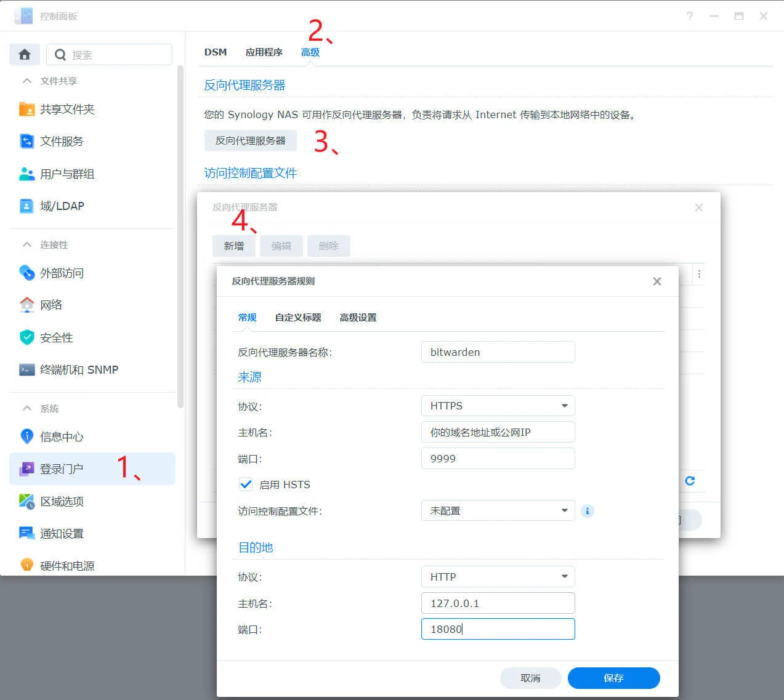
Task: Toggle the 启用 HSTS checkbox
Action: click(x=246, y=485)
